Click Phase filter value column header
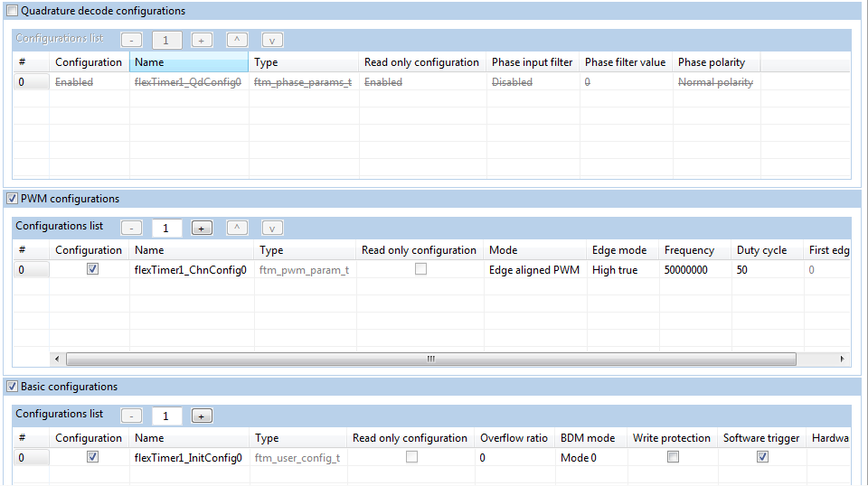Viewport: 868px width, 486px height. [x=626, y=62]
